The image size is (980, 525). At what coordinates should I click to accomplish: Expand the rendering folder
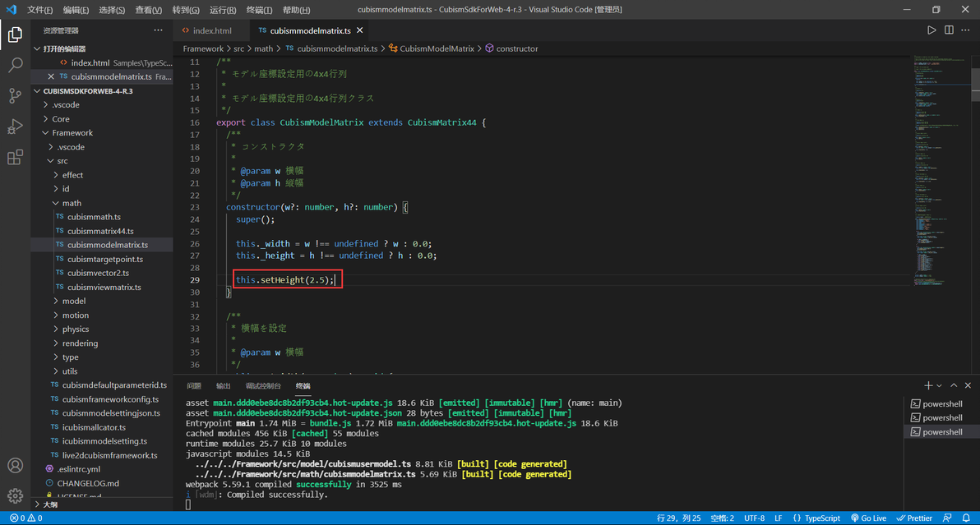(x=102, y=343)
